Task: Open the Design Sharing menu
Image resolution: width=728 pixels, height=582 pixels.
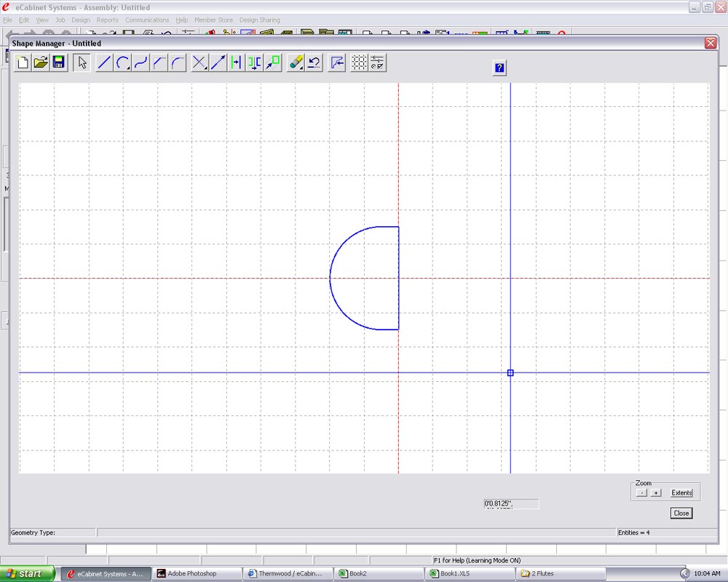Action: (x=260, y=20)
